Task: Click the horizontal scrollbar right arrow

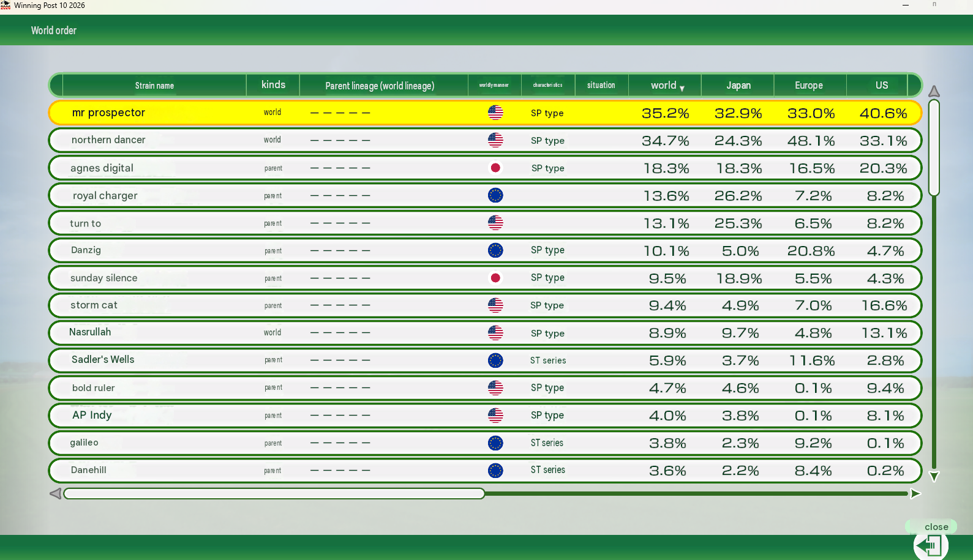Action: click(x=915, y=493)
